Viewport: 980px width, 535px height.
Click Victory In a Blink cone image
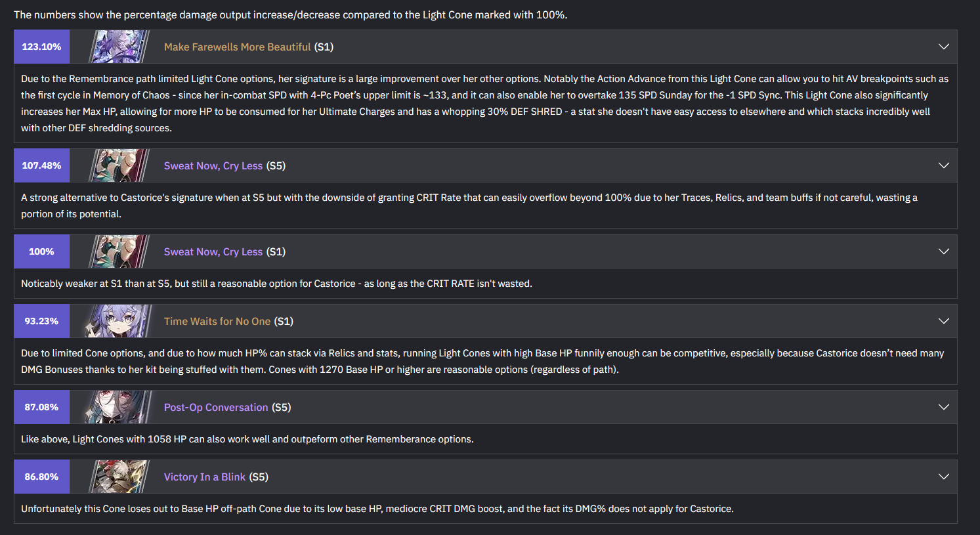click(119, 477)
